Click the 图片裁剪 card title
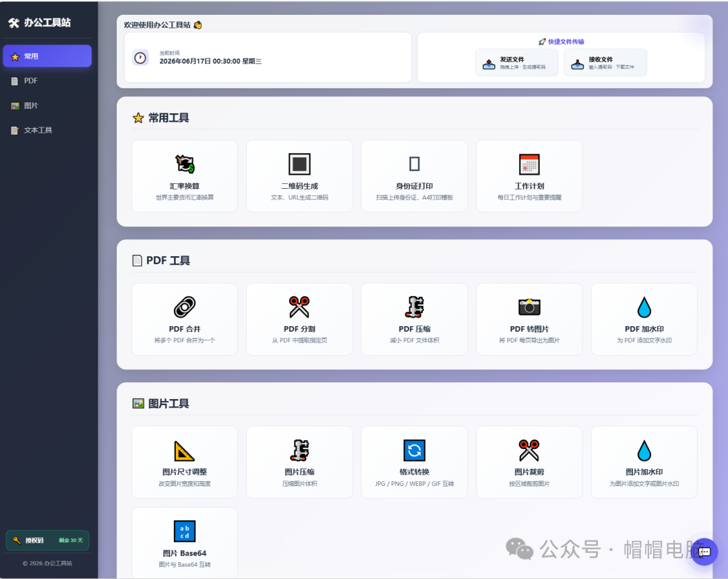 tap(529, 473)
